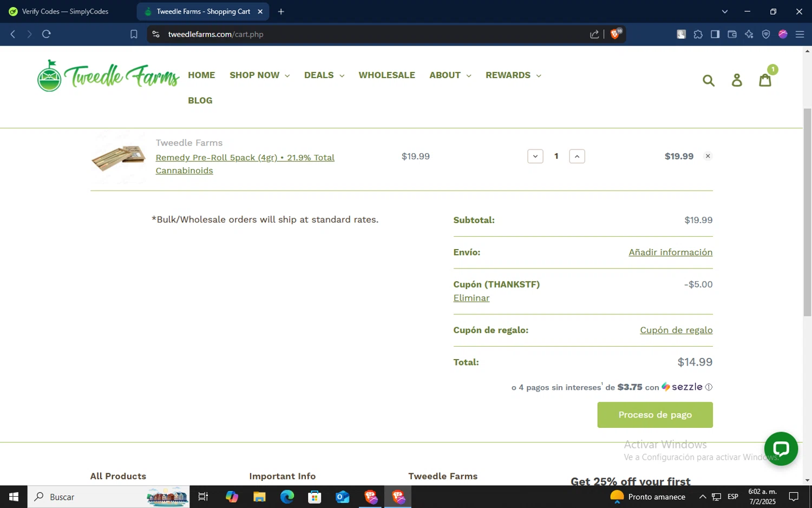Remove Remedy Pre-Roll item with the x icon
812x508 pixels.
click(x=708, y=156)
